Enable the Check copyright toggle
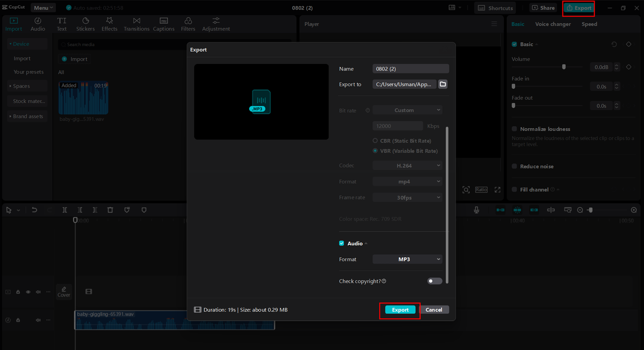The height and width of the screenshot is (350, 644). 435,281
